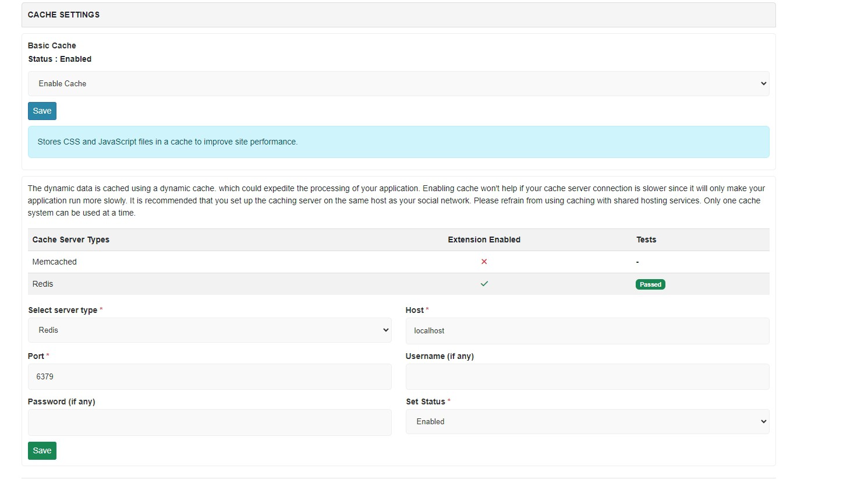Click the blue CSS and JavaScript info box
The width and height of the screenshot is (868, 479).
tap(398, 142)
